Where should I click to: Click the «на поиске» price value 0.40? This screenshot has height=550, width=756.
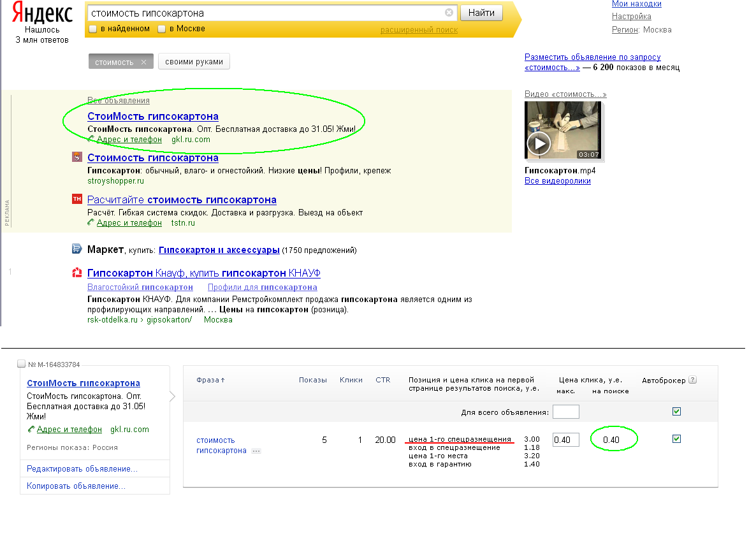[x=611, y=440]
